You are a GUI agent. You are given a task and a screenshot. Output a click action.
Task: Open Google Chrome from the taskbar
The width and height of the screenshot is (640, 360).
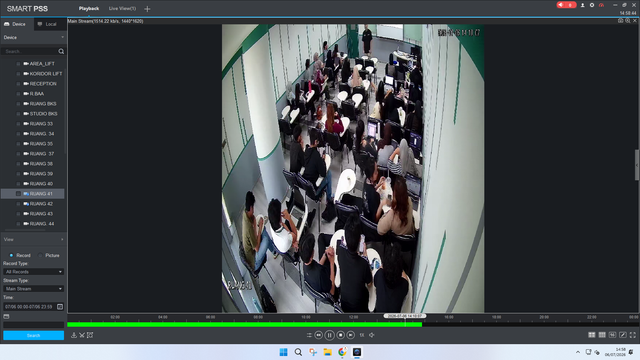[x=342, y=352]
